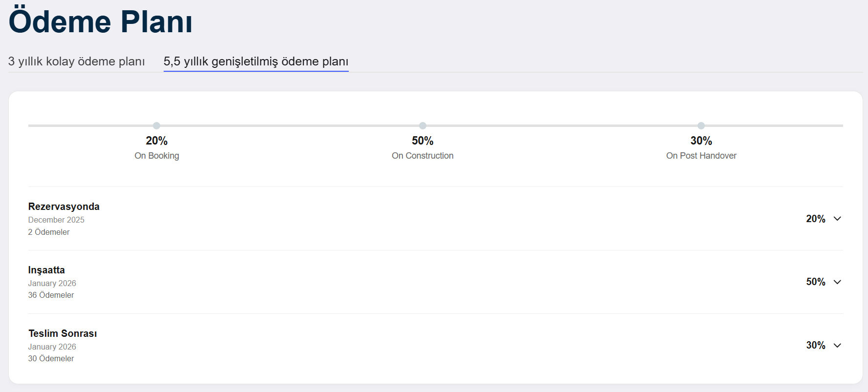Image resolution: width=868 pixels, height=392 pixels.
Task: Click the On Construction timeline dot
Action: pyautogui.click(x=423, y=126)
